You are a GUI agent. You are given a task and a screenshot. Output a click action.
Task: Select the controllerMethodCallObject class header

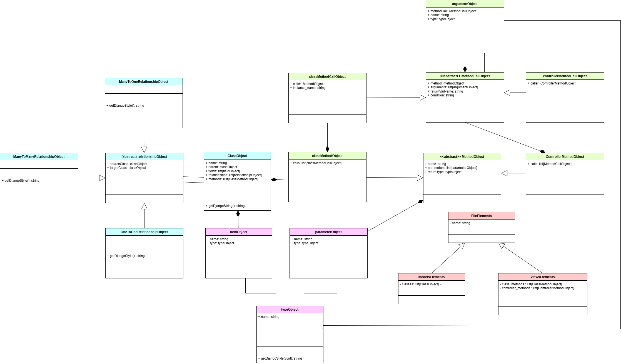(565, 76)
